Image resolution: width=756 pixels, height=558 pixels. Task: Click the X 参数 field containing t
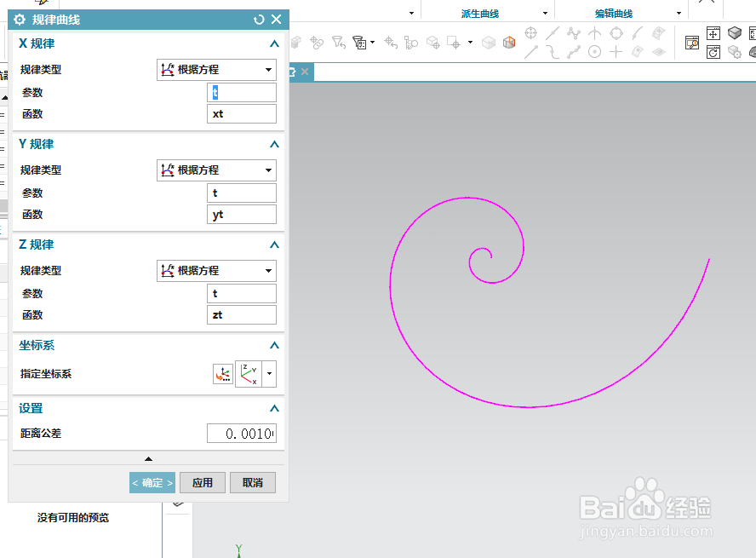[x=242, y=93]
